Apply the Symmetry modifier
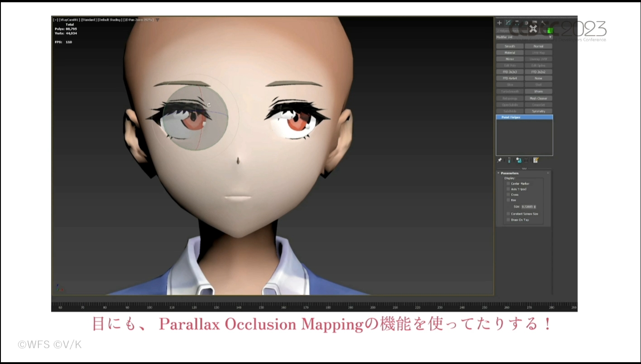Screen dimensions: 641x364 (538, 111)
